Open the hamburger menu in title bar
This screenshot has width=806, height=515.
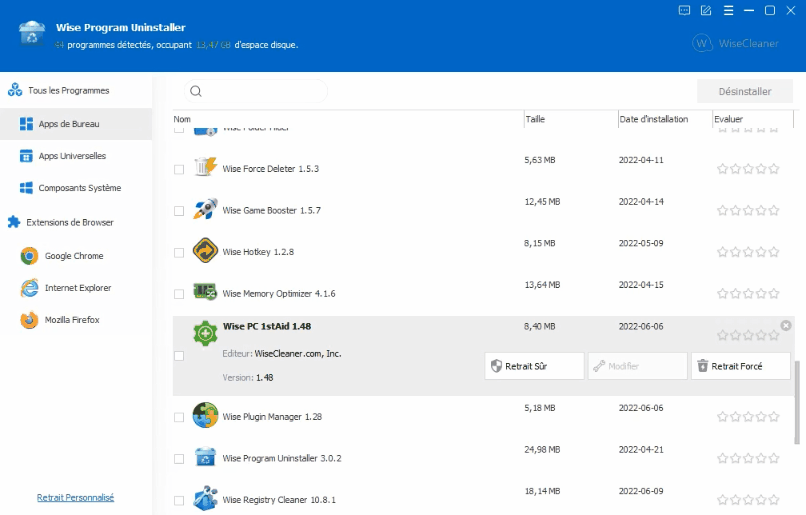pos(728,10)
